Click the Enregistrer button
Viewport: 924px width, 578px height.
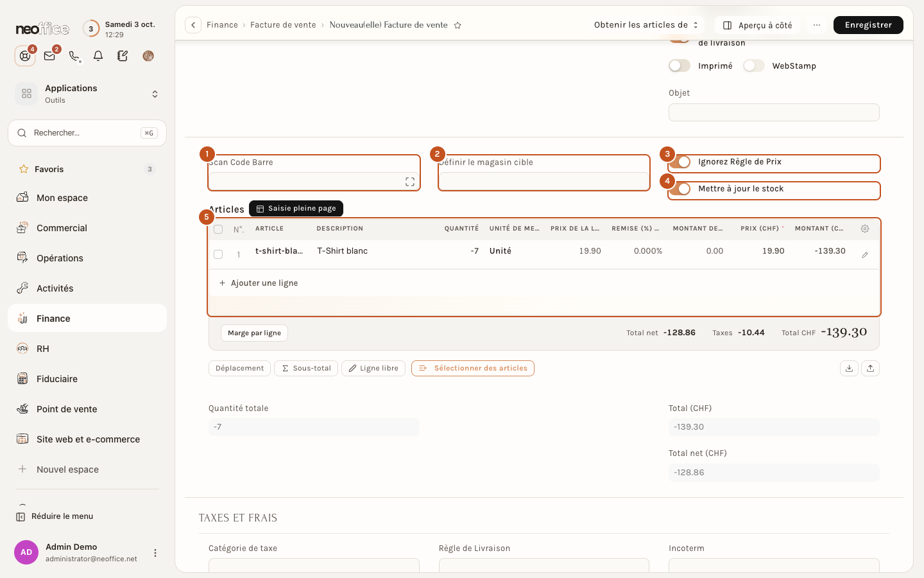pos(868,25)
